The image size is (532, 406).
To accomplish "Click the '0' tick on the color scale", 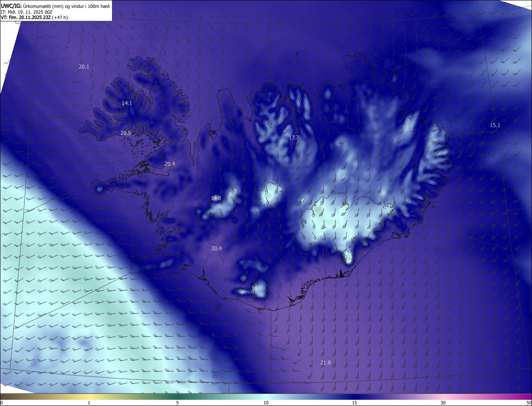I will coord(1,403).
